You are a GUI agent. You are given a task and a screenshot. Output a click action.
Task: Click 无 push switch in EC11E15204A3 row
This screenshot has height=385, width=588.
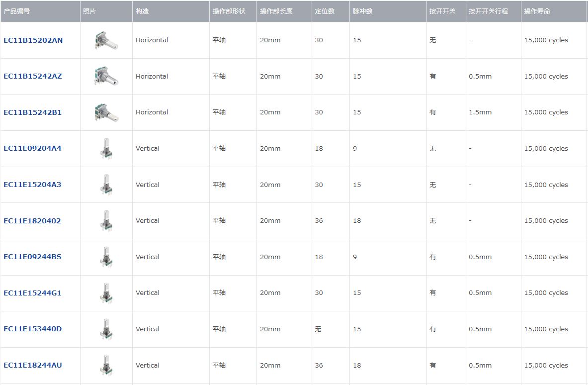coord(433,185)
